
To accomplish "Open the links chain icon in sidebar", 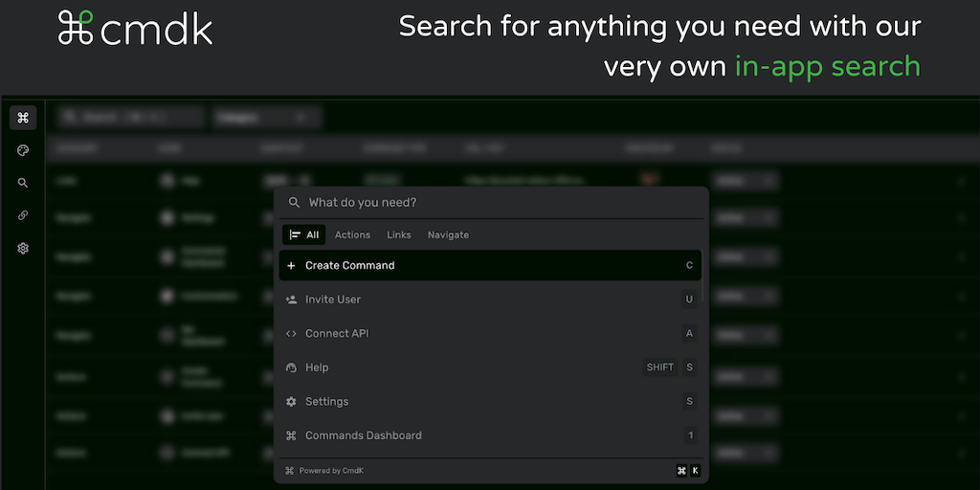I will click(x=23, y=215).
